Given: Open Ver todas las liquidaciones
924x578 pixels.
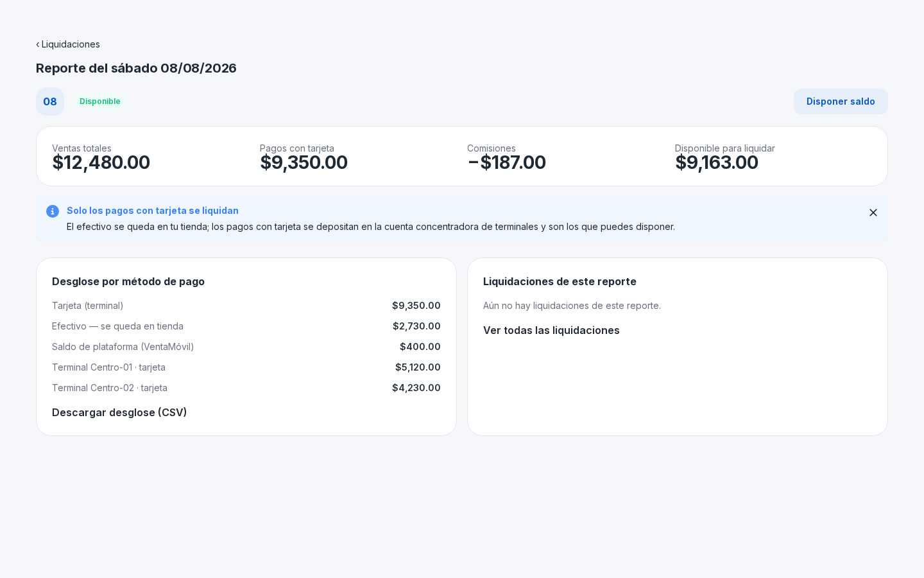Looking at the screenshot, I should coord(551,330).
